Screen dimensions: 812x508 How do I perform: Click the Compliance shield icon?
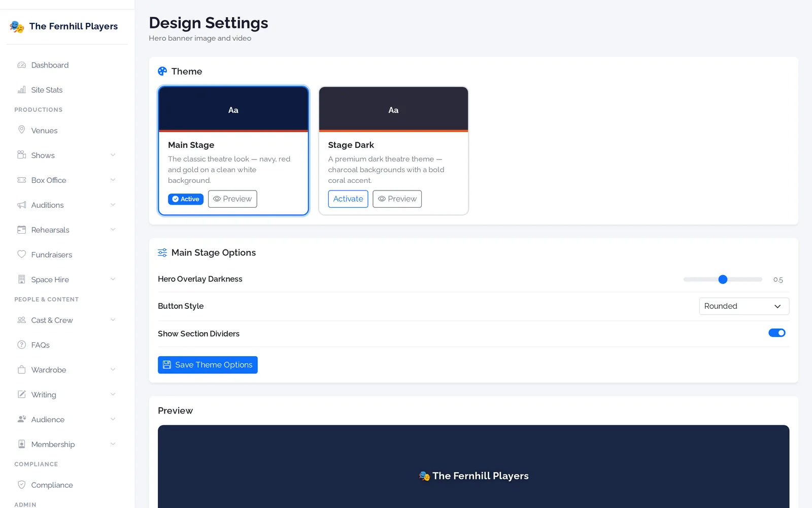[22, 485]
